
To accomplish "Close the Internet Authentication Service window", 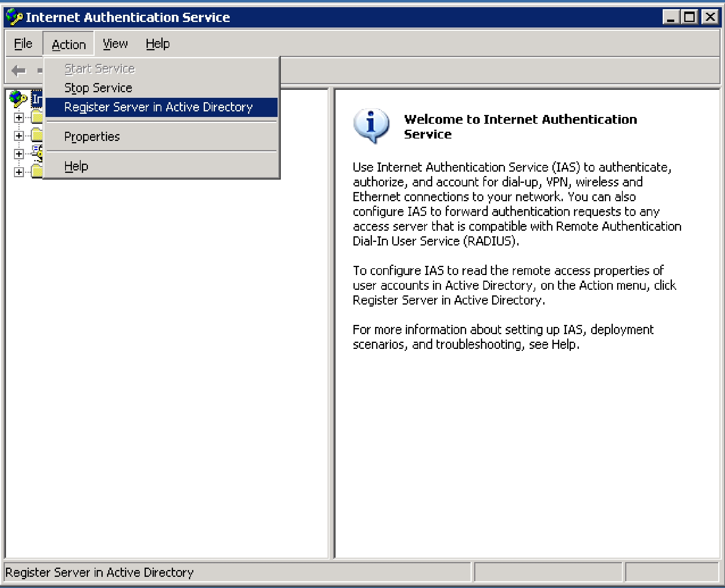I will tap(710, 17).
